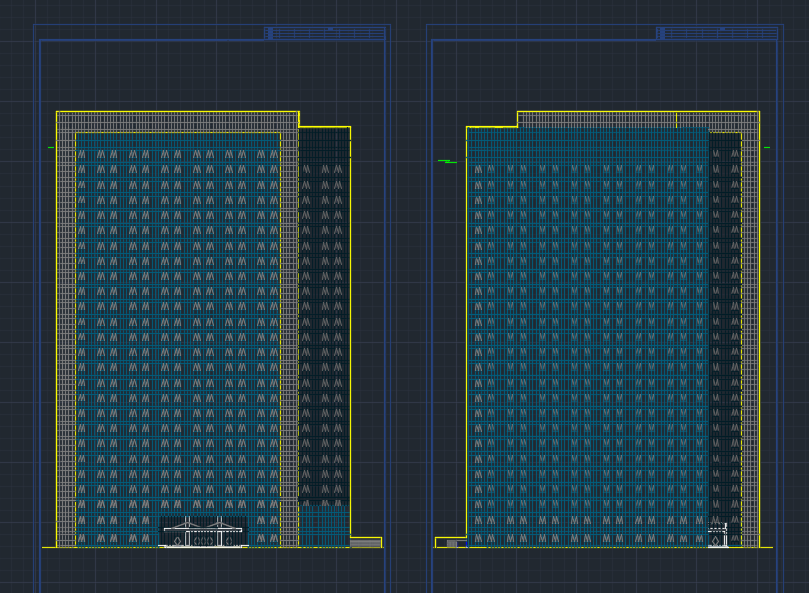Select the title block above the left elevation
The image size is (809, 593).
click(325, 34)
